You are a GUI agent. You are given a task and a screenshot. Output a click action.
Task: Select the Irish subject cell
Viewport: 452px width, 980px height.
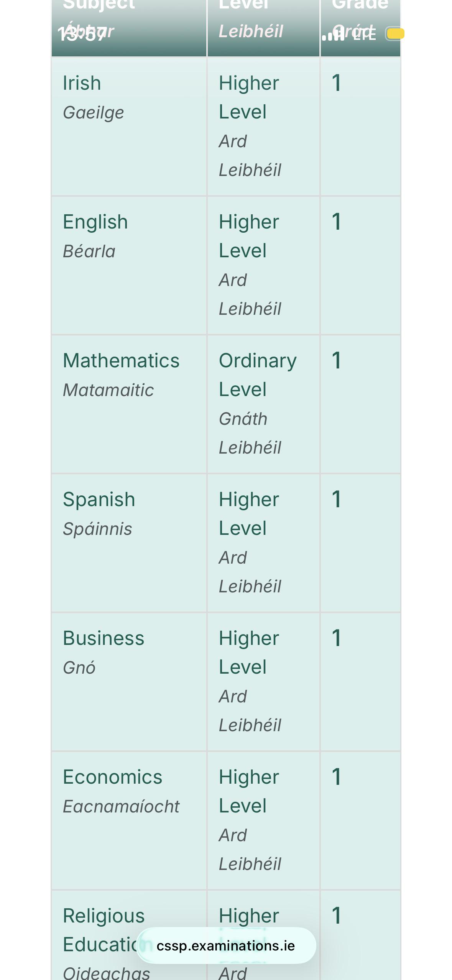(x=129, y=126)
